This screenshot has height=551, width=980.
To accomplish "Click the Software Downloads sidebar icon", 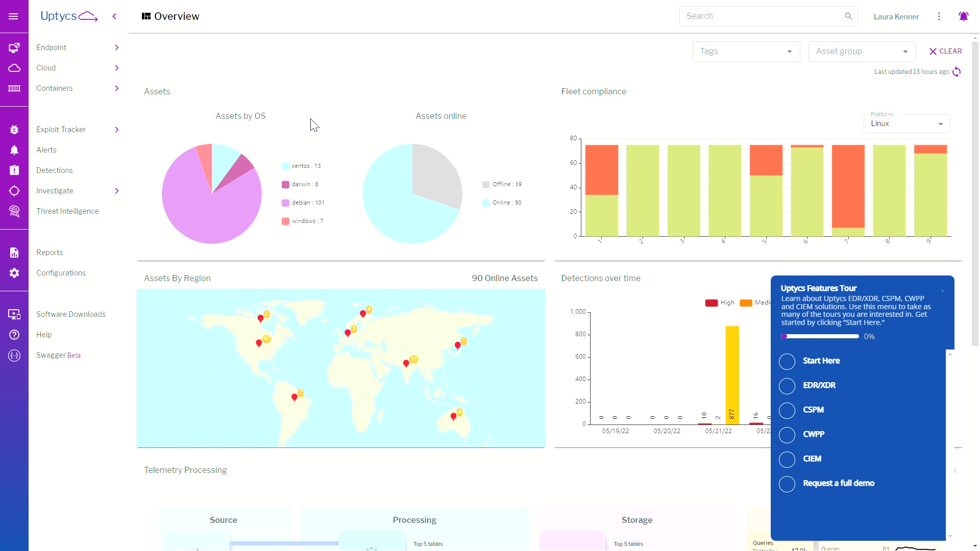I will coord(14,314).
